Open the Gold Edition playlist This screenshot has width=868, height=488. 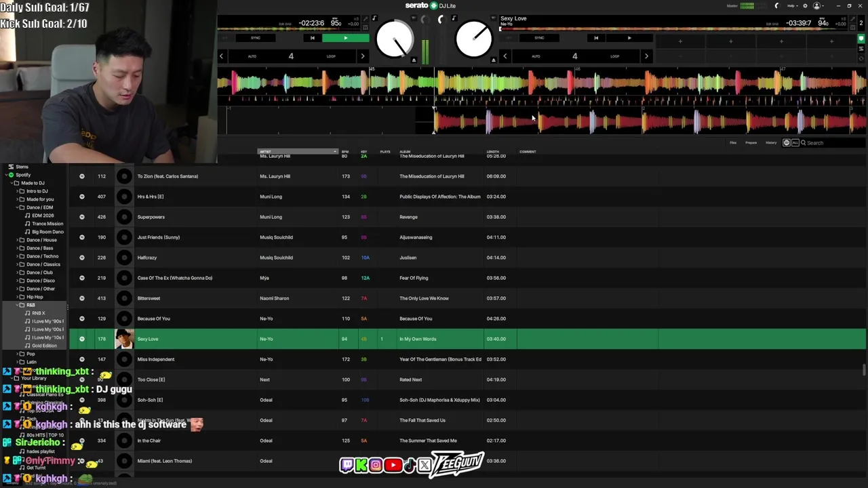tap(44, 346)
